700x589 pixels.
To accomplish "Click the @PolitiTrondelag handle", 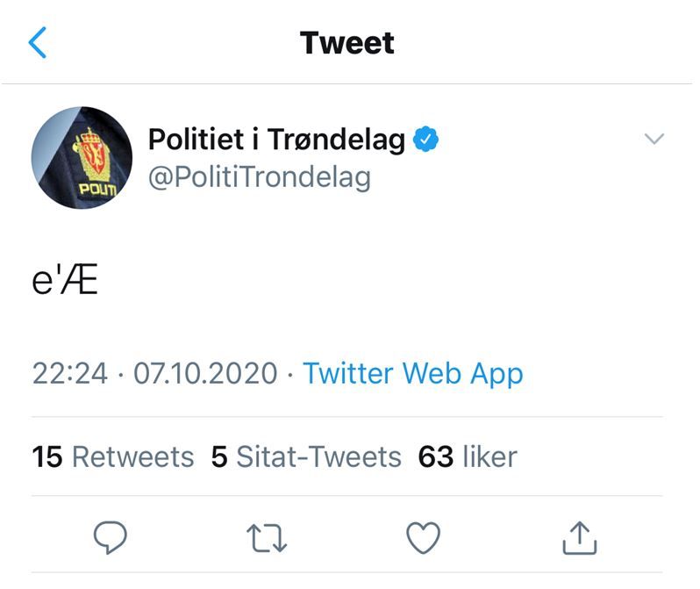I will tap(259, 177).
